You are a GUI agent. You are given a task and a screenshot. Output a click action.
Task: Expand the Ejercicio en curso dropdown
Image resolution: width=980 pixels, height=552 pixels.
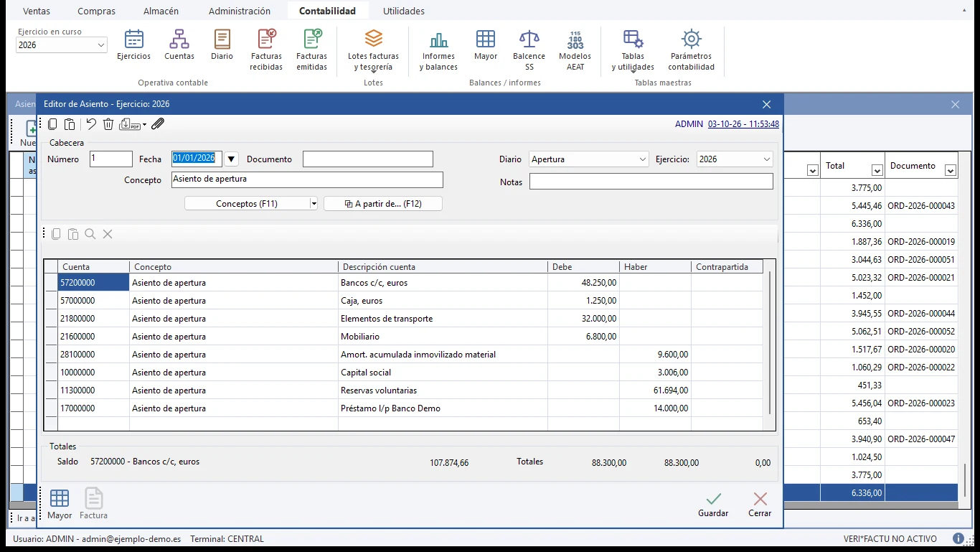(100, 45)
